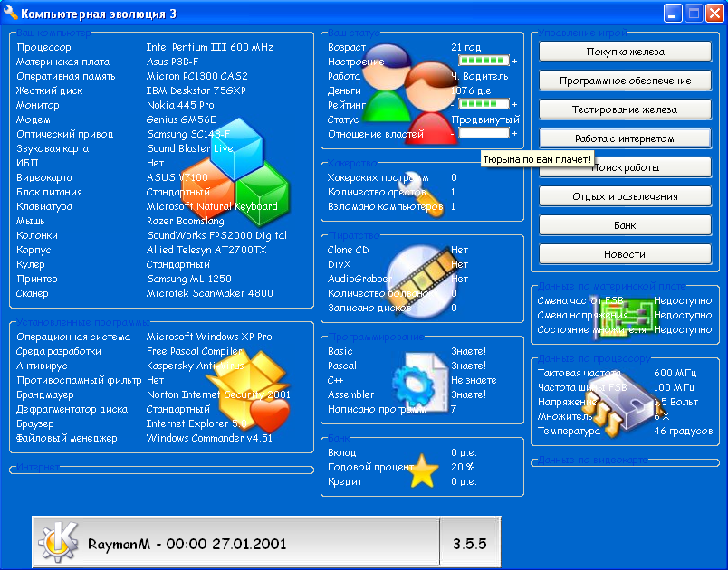Viewport: 728px width, 570px height.
Task: Click Поиск работы button
Action: (625, 167)
